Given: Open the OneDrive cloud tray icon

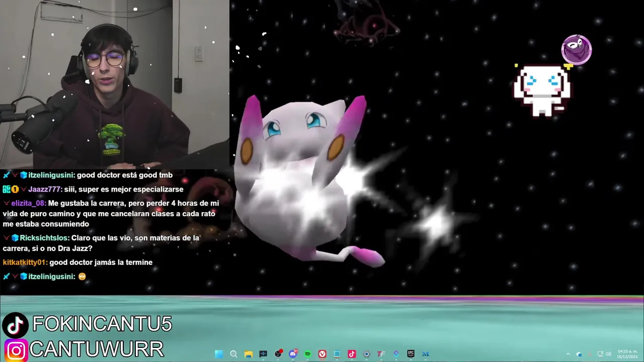Looking at the screenshot, I should pyautogui.click(x=579, y=354).
